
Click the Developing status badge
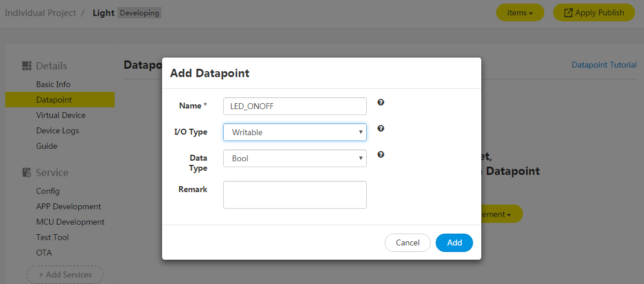[139, 12]
